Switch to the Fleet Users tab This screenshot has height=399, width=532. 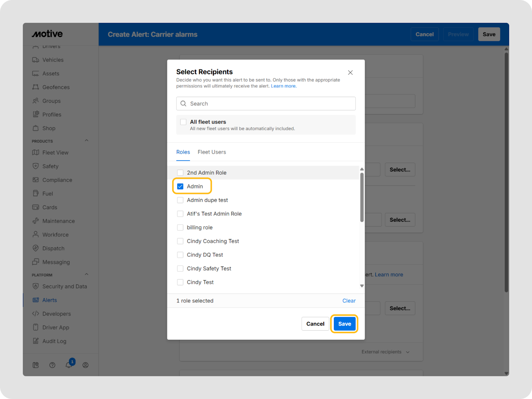coord(211,152)
